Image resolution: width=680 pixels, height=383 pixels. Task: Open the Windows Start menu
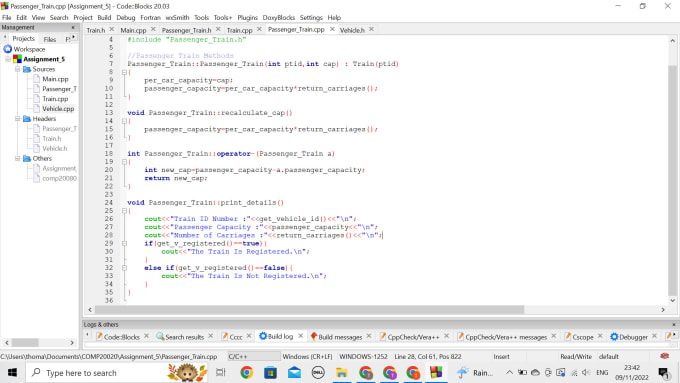[12, 373]
